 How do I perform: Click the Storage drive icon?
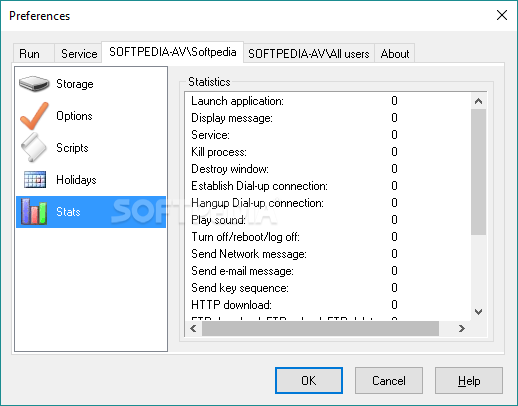click(x=34, y=84)
